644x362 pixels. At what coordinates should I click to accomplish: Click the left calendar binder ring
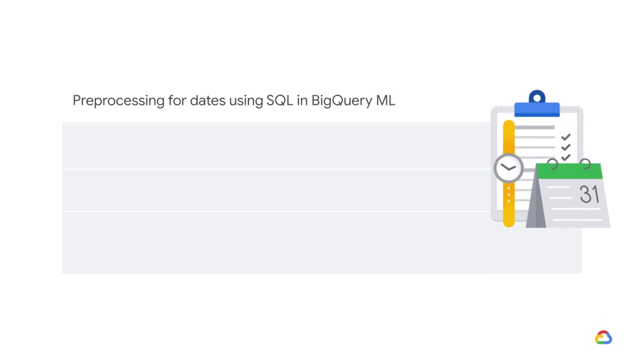552,164
